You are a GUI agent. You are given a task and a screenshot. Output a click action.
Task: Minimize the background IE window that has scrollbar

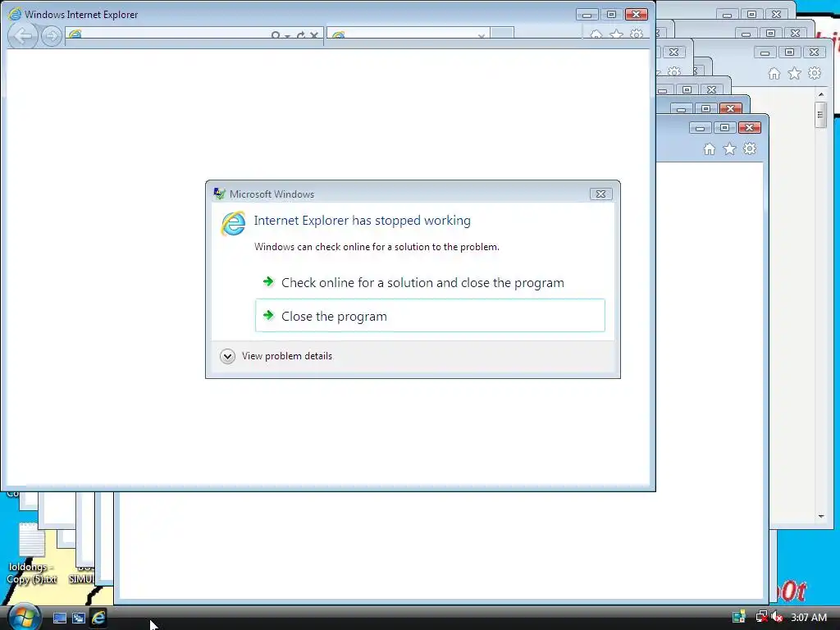pyautogui.click(x=765, y=52)
